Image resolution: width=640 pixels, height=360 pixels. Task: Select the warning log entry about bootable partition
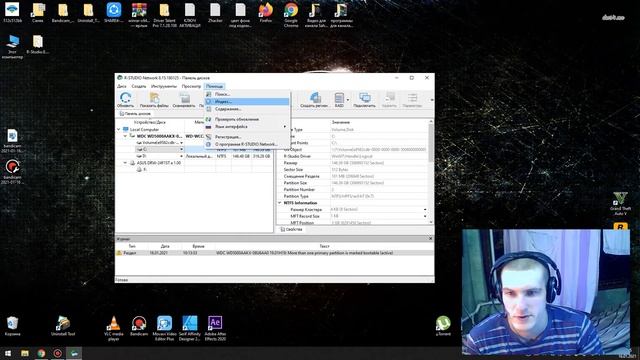275,253
